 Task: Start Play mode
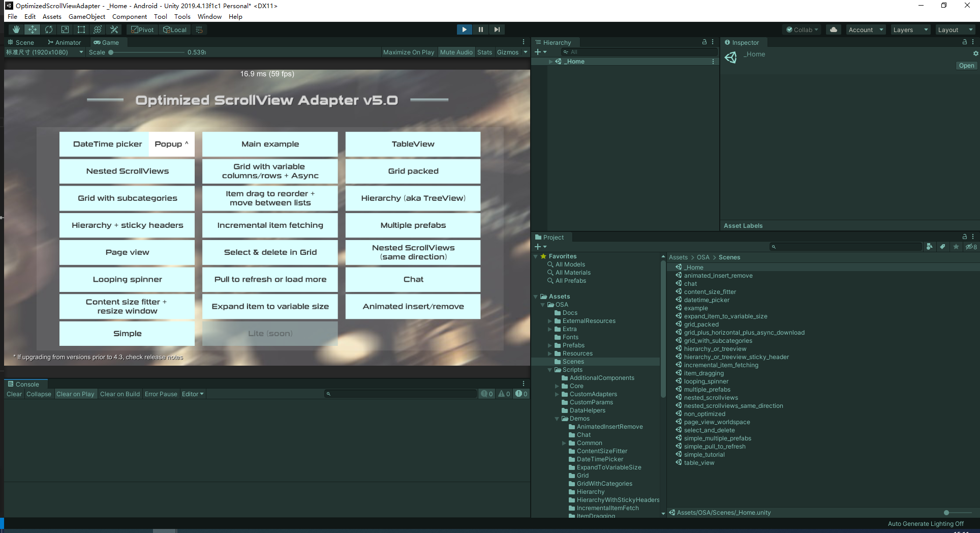(x=464, y=29)
